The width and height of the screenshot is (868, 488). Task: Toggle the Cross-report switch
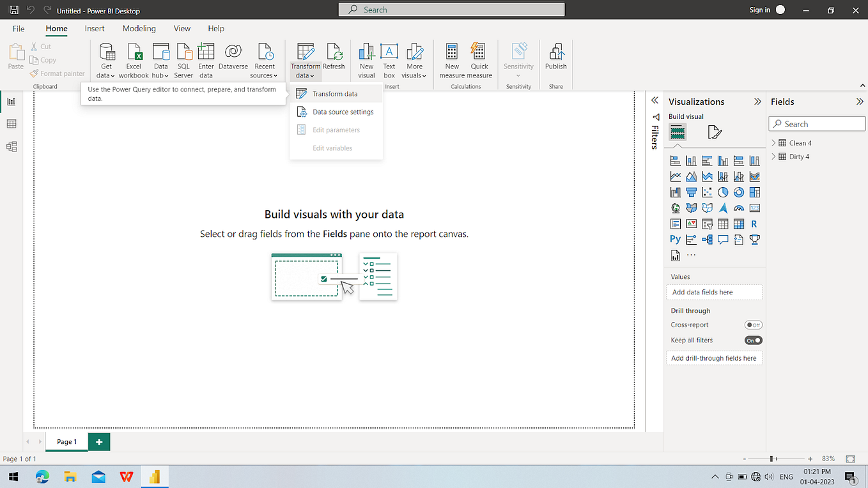754,325
